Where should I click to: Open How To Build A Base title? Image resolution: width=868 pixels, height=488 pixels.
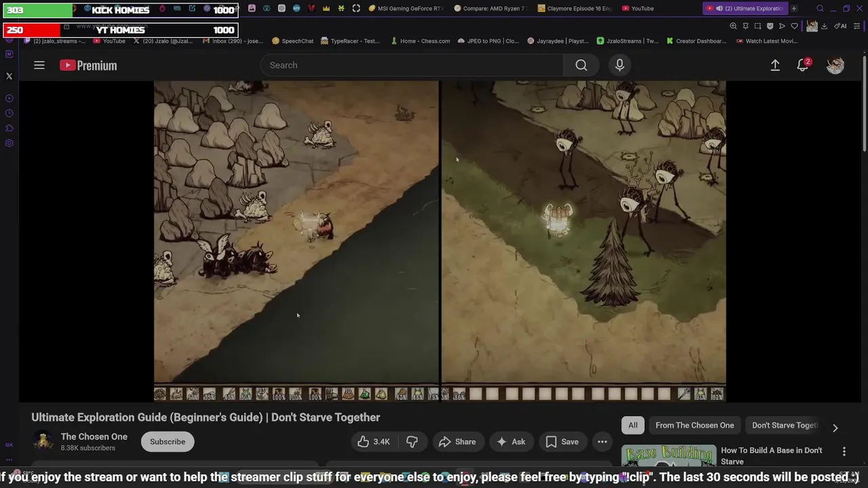(x=771, y=455)
